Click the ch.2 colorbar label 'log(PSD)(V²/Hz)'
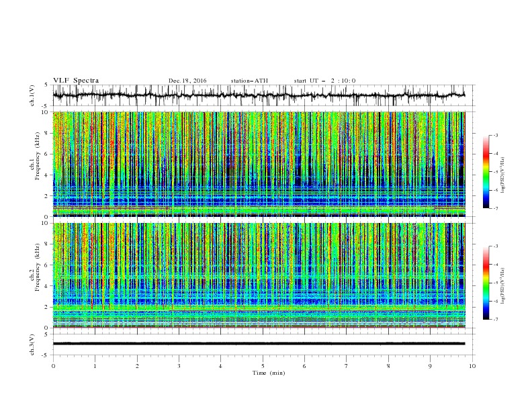This screenshot has width=532, height=411. pos(502,286)
